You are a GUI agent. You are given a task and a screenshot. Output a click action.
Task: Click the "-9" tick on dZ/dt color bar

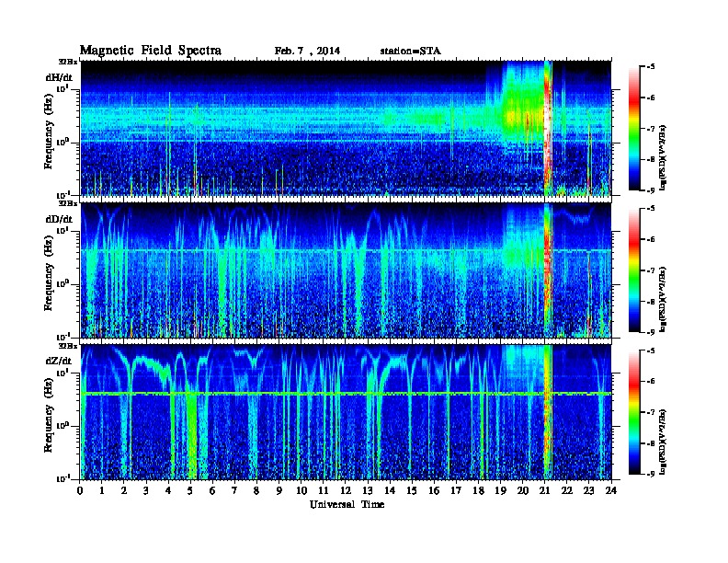[x=651, y=474]
